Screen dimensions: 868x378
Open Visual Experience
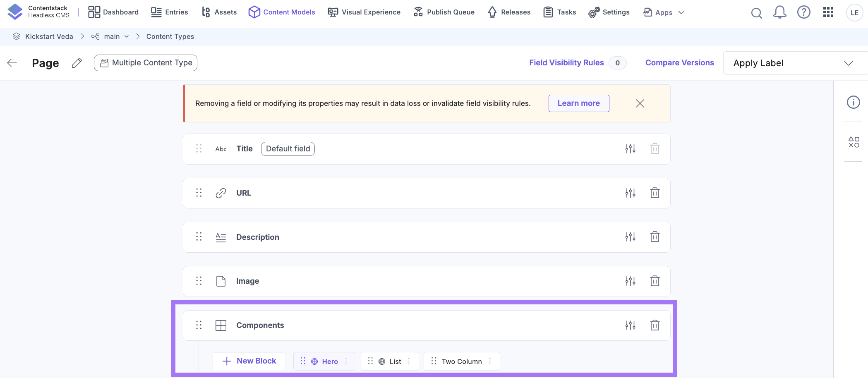(x=364, y=12)
